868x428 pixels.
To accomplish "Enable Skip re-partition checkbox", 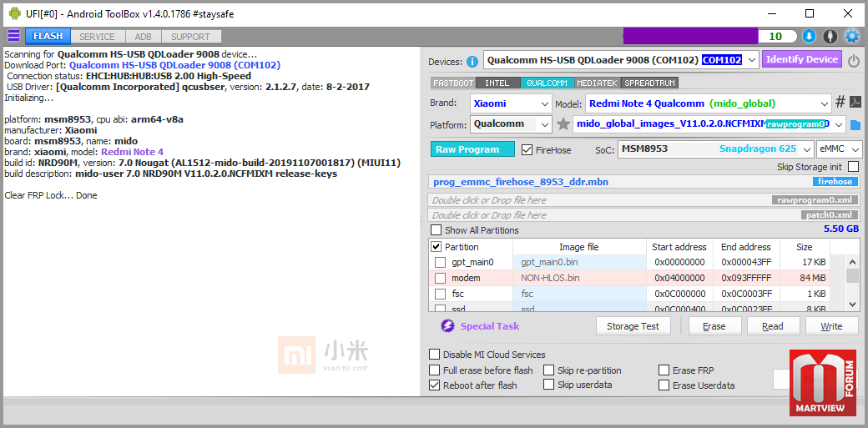I will 548,370.
